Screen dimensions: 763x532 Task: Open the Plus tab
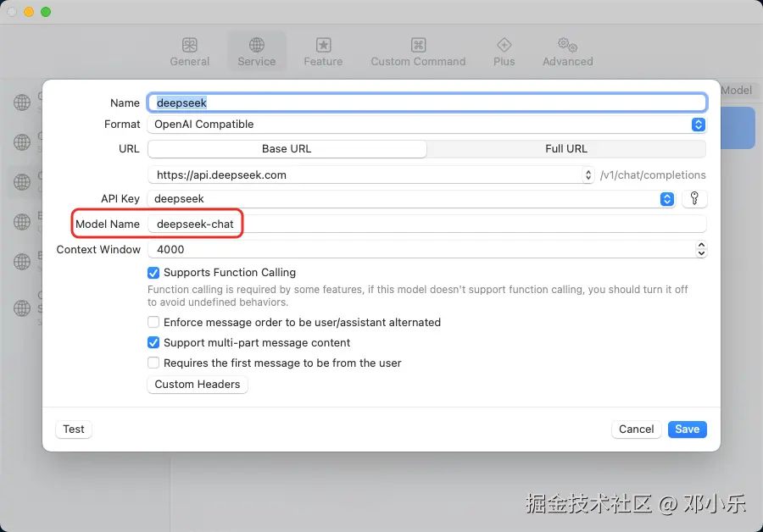coord(504,52)
